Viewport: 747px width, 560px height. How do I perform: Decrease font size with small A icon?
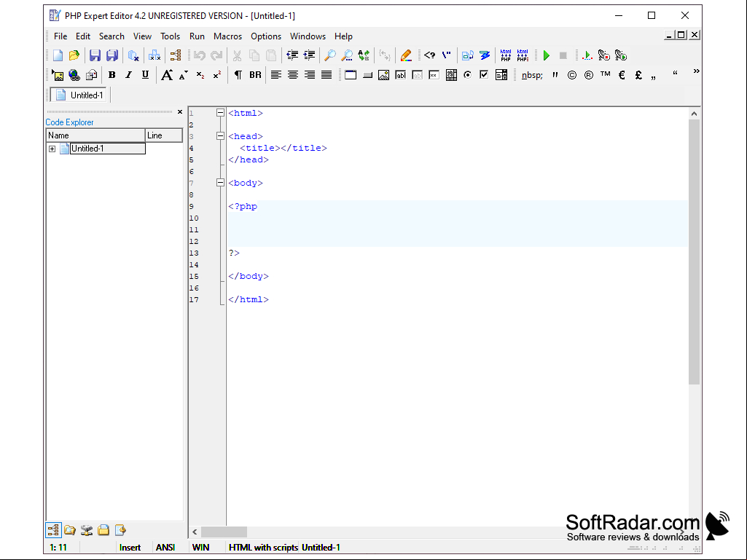point(184,75)
